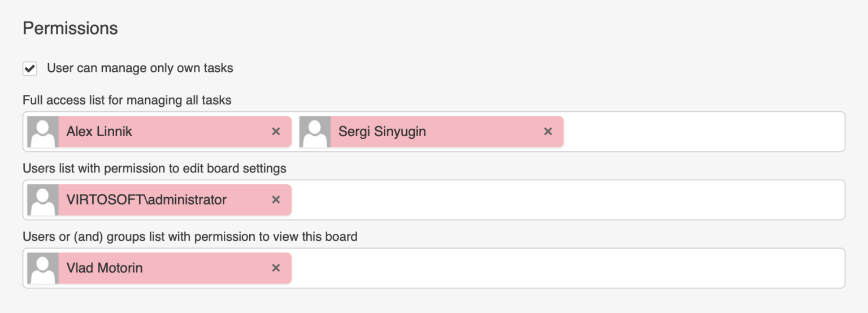This screenshot has height=313, width=868.
Task: Click Sergi Sinyugin's avatar icon
Action: click(x=315, y=132)
